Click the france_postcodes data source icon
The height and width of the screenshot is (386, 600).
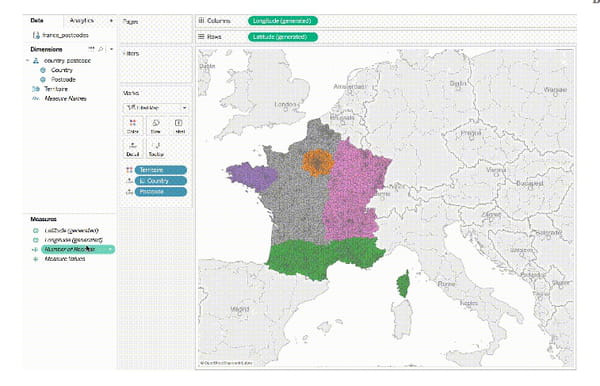click(36, 35)
